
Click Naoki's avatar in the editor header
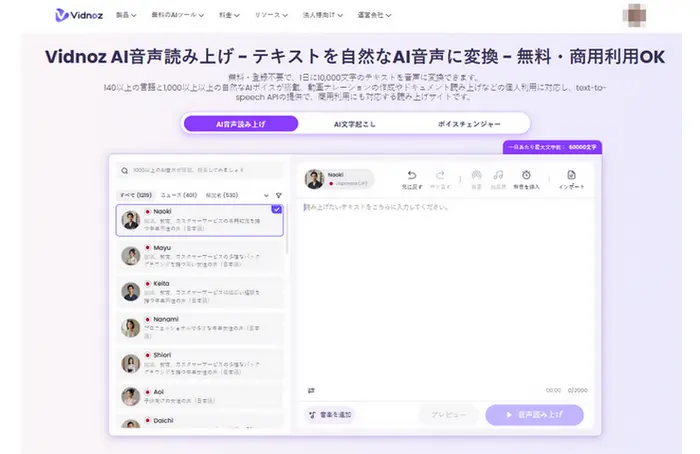click(314, 179)
